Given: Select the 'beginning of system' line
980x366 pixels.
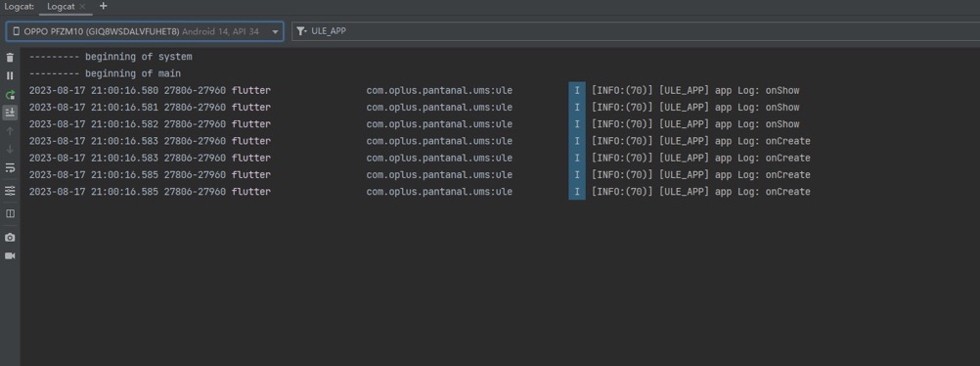Looking at the screenshot, I should [x=111, y=57].
